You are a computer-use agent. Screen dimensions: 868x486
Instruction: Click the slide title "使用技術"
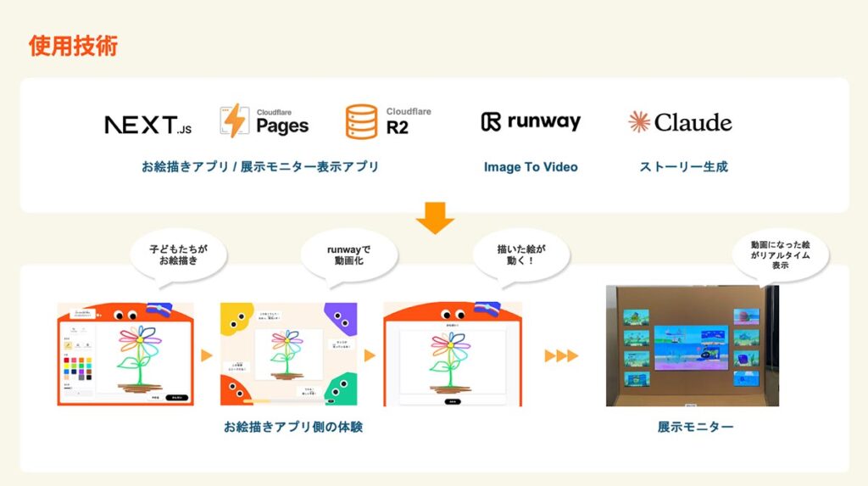coord(73,46)
